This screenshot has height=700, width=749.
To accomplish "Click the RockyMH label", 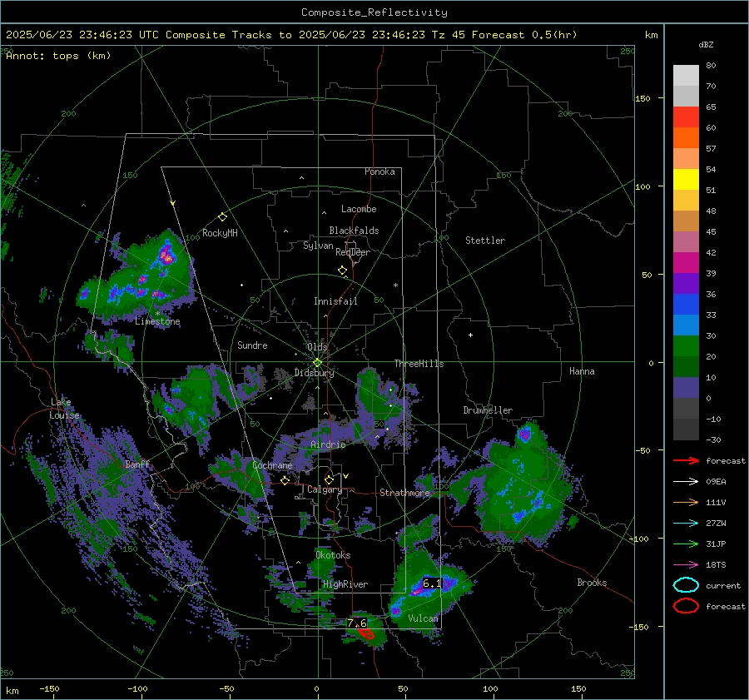I will click(220, 233).
